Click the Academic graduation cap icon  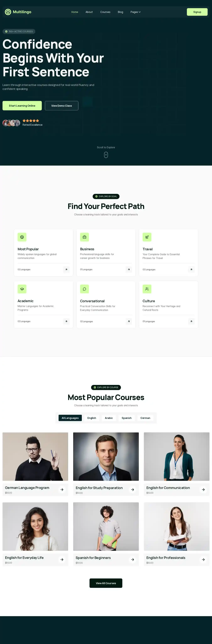[x=22, y=289]
